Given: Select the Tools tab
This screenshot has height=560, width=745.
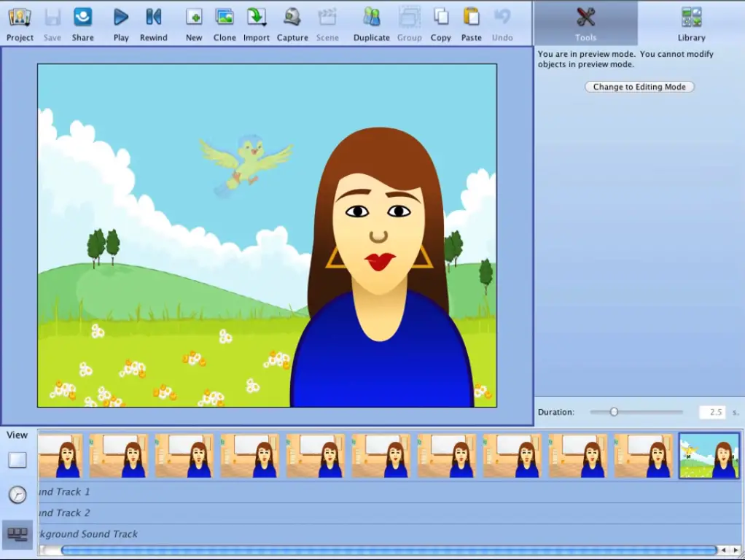Looking at the screenshot, I should (x=585, y=23).
